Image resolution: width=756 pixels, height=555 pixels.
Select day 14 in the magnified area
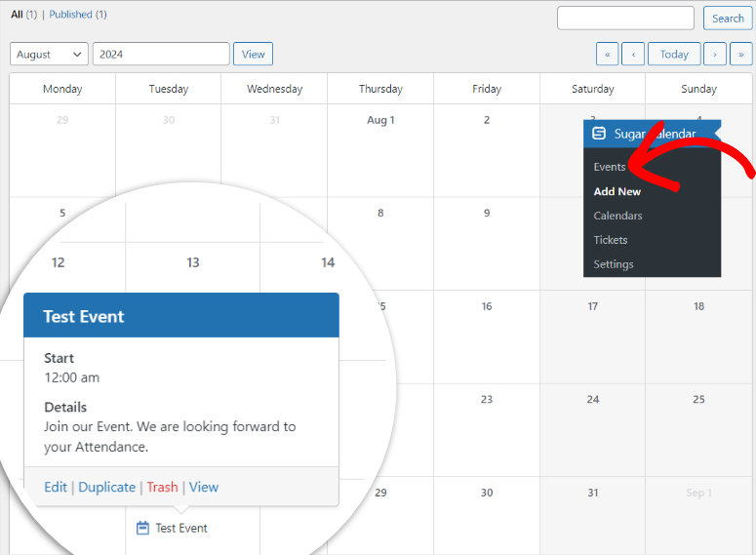[x=328, y=262]
